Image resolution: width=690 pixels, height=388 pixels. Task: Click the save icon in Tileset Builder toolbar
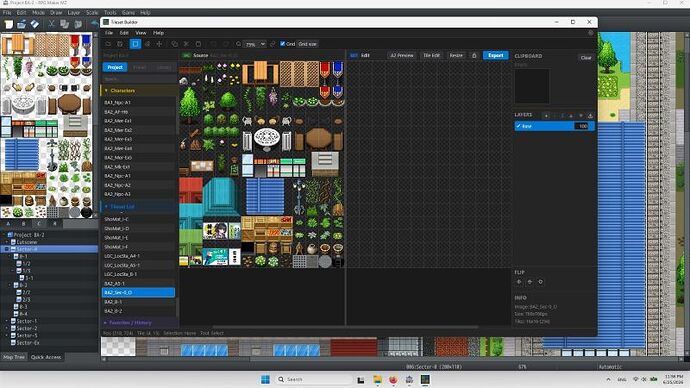tap(120, 44)
